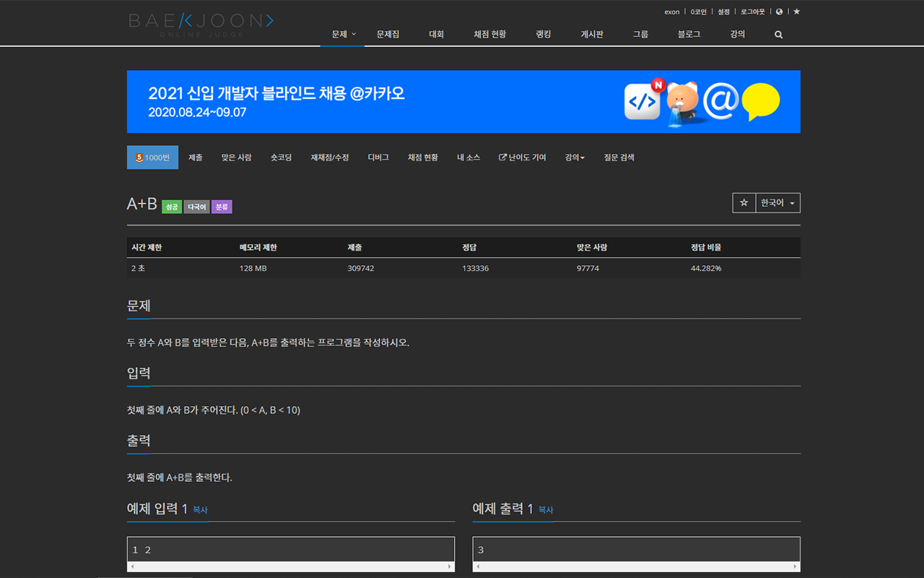Click the 97774 solvers value
This screenshot has width=924, height=578.
click(x=588, y=268)
